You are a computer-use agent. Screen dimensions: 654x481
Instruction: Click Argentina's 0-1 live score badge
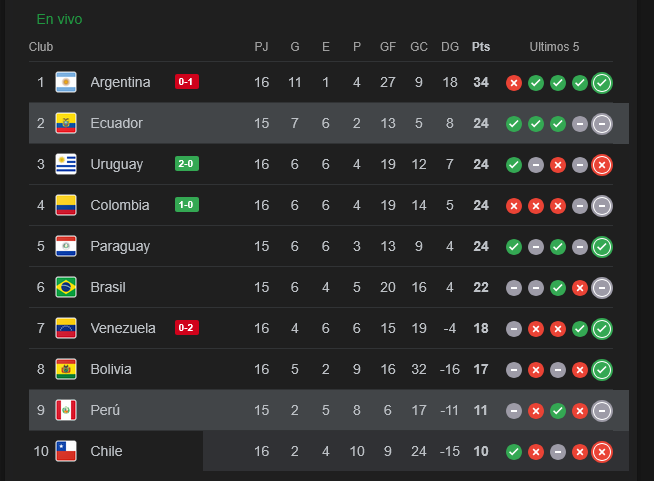coord(187,82)
